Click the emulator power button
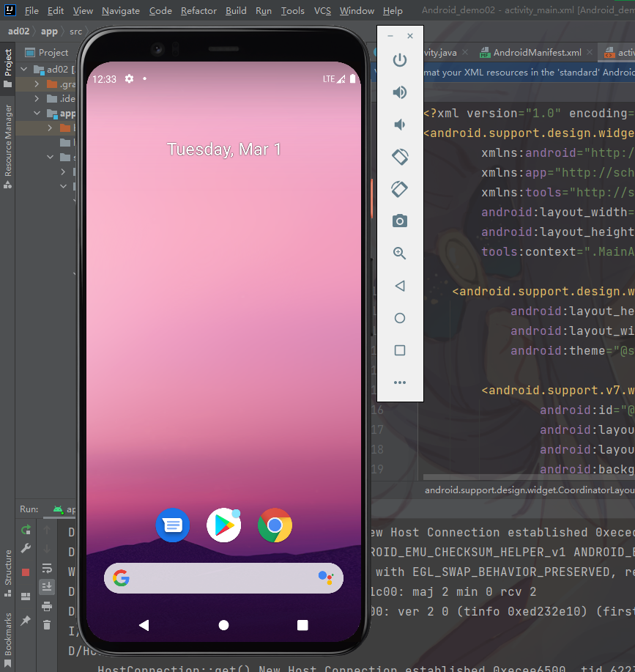Image resolution: width=635 pixels, height=672 pixels. pos(399,60)
